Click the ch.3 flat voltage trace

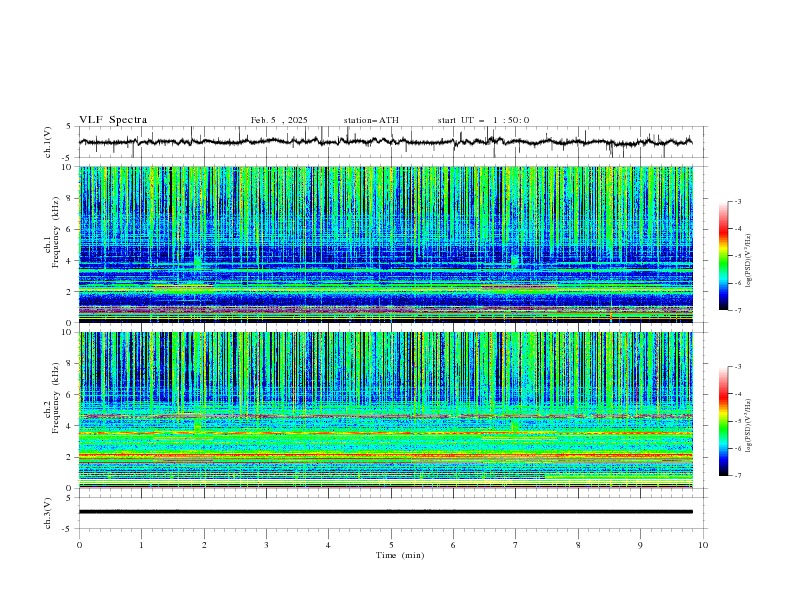385,512
